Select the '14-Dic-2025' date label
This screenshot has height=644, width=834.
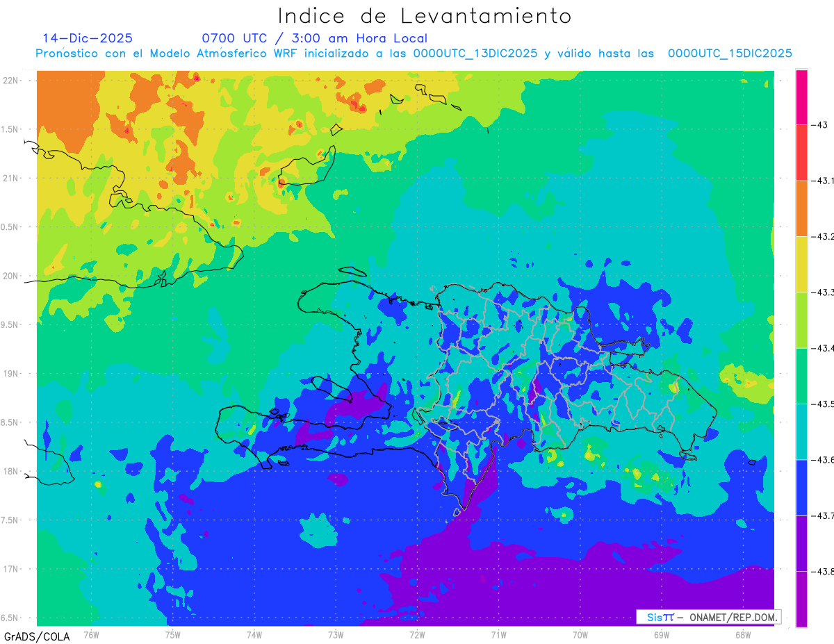[88, 38]
